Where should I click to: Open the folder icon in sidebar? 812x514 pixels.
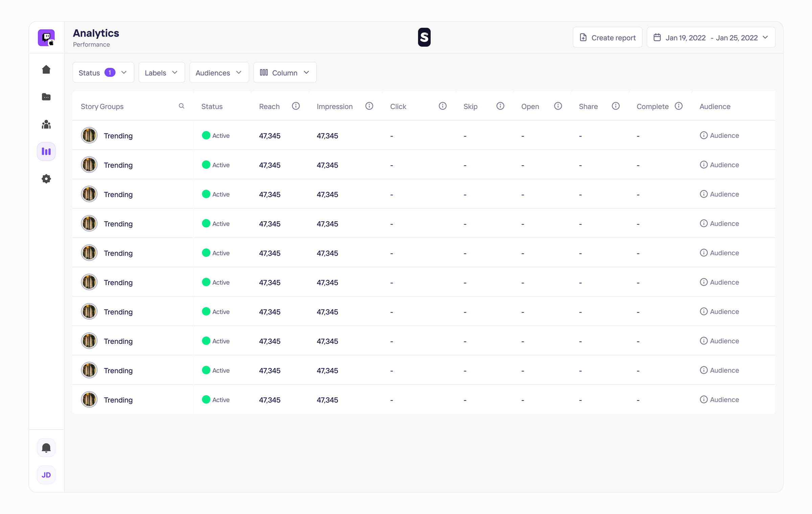click(x=46, y=97)
